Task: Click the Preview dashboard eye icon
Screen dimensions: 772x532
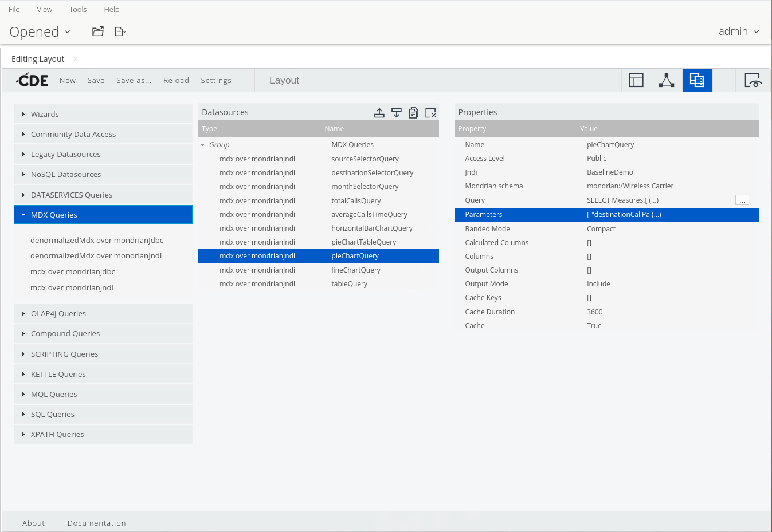Action: coord(752,80)
